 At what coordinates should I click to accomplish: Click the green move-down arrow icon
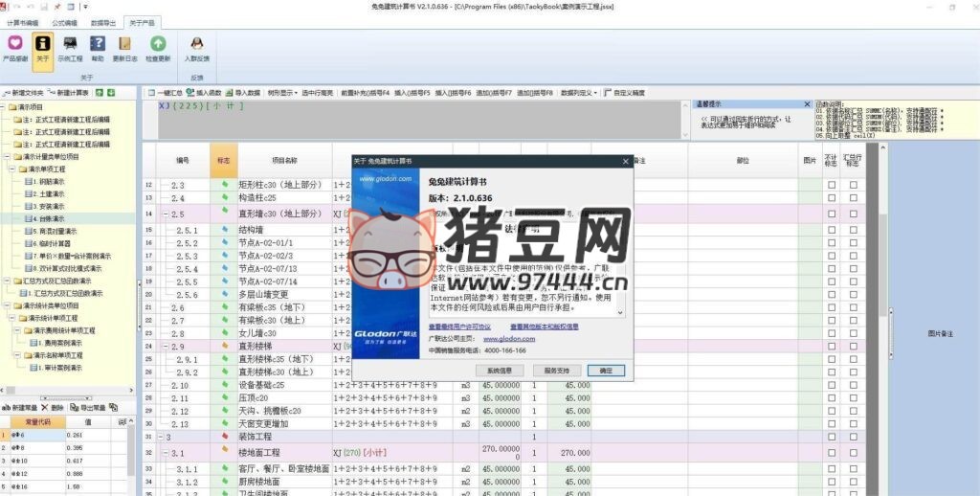111,93
